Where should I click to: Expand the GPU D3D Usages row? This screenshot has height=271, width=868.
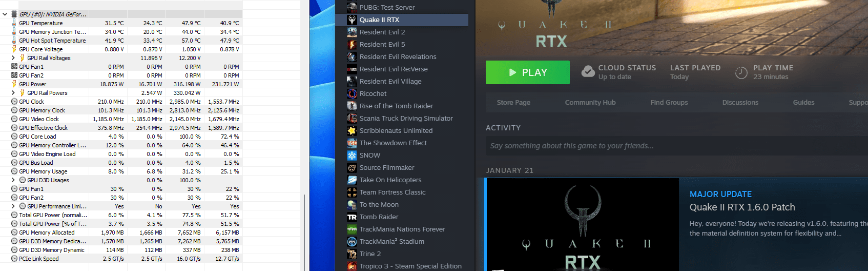13,180
